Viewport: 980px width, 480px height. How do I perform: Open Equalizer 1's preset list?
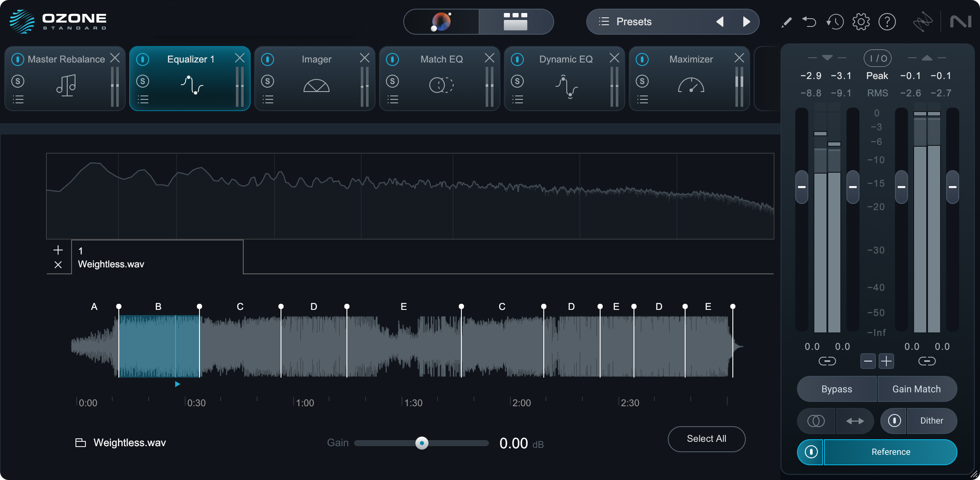143,99
